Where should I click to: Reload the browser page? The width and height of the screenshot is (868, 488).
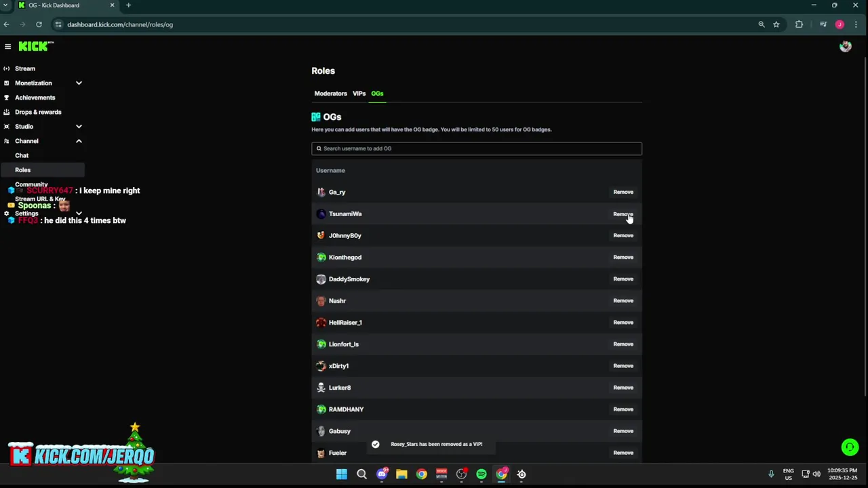[x=39, y=24]
